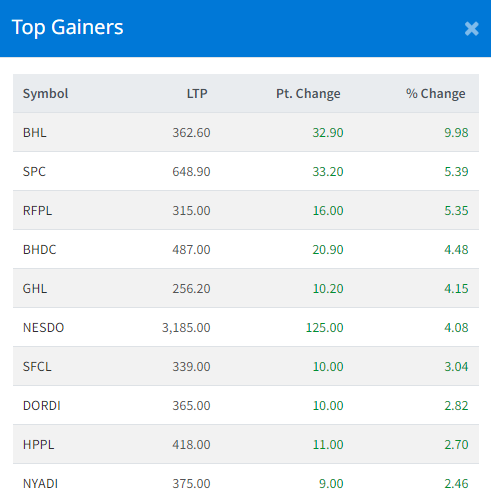
Task: Click NESDO's LTP value 3,185.00
Action: (x=186, y=328)
